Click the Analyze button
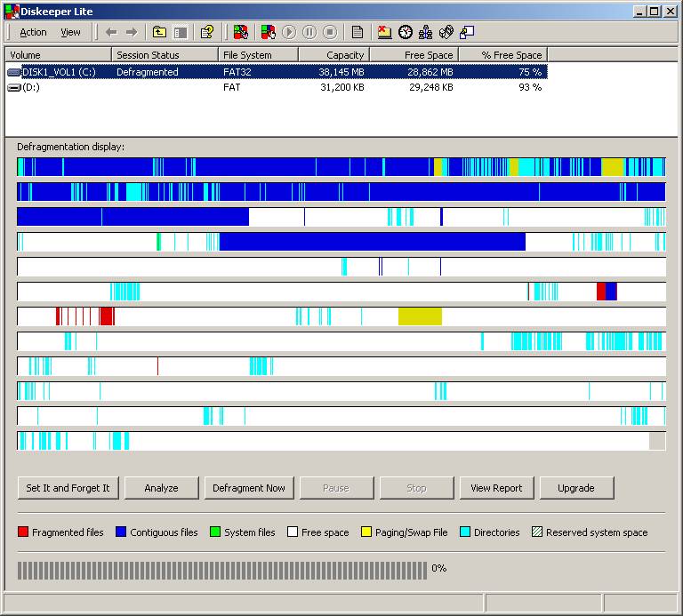Image resolution: width=683 pixels, height=616 pixels. [161, 488]
